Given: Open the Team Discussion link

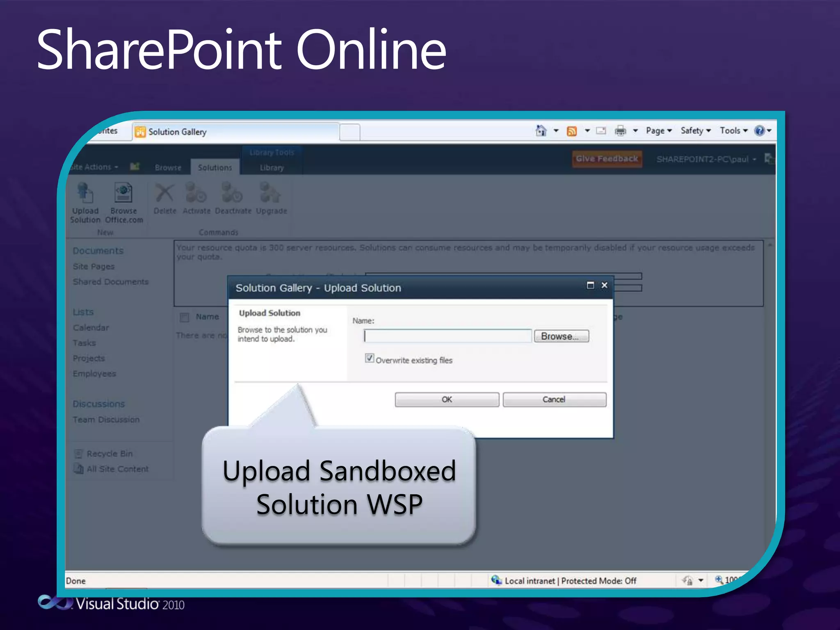Looking at the screenshot, I should pyautogui.click(x=106, y=420).
